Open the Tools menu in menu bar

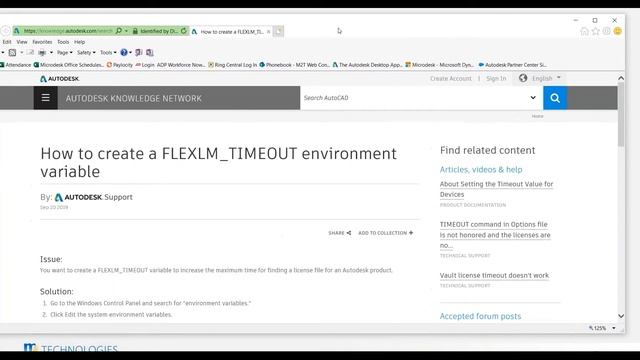pyautogui.click(x=63, y=42)
